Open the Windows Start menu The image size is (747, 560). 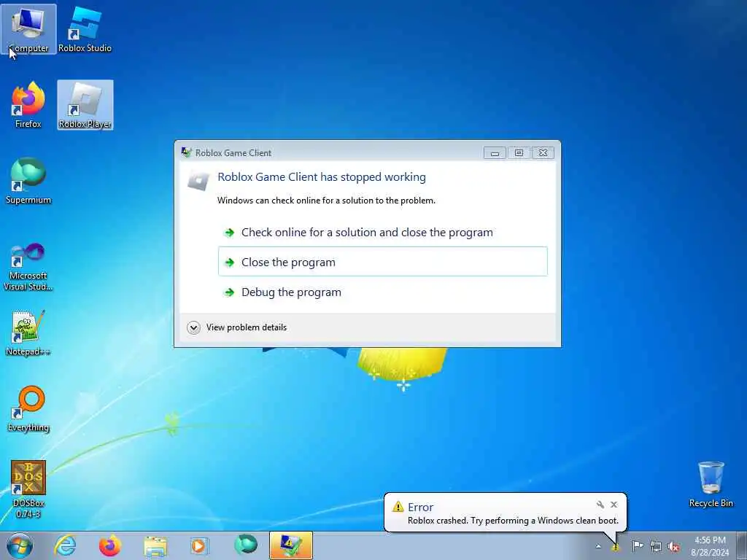coord(20,545)
